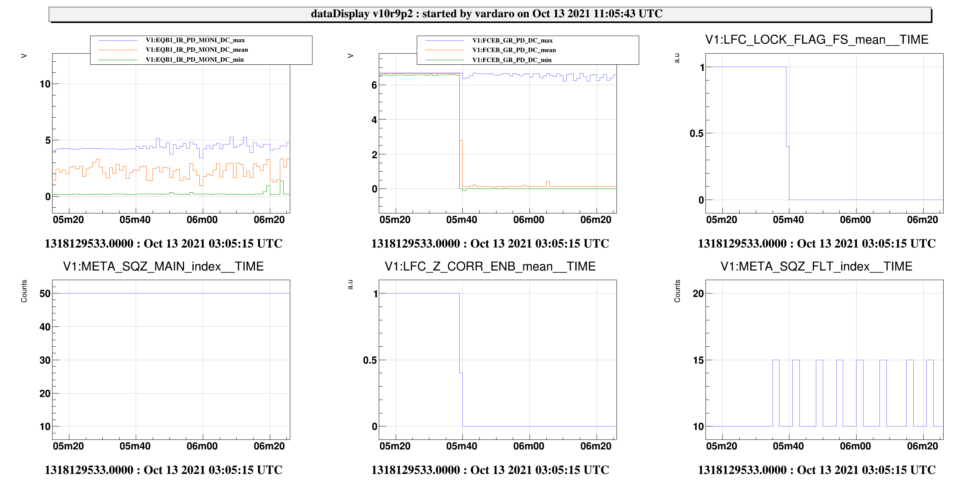Viewport: 980px width, 482px height.
Task: Click GPS timestamp under META_SQZ_MAIN plot
Action: [x=163, y=470]
